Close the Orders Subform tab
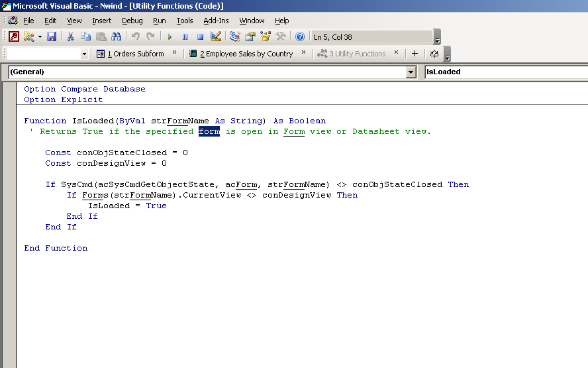This screenshot has height=368, width=588. coord(174,52)
